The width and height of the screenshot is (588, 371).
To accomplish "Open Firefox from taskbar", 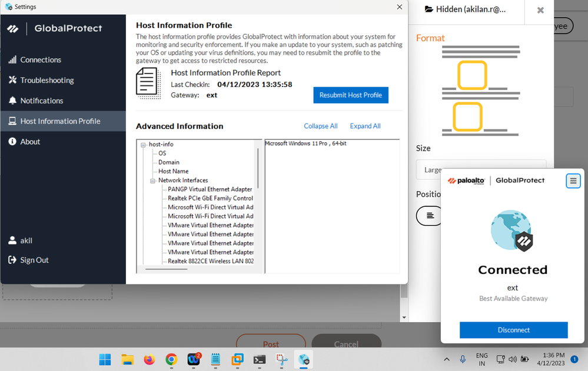I will 150,360.
